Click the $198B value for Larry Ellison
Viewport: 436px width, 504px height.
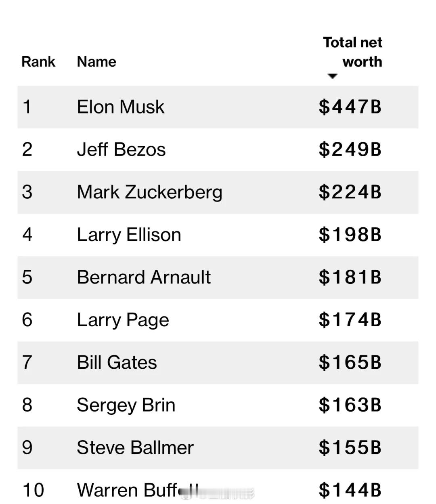350,235
